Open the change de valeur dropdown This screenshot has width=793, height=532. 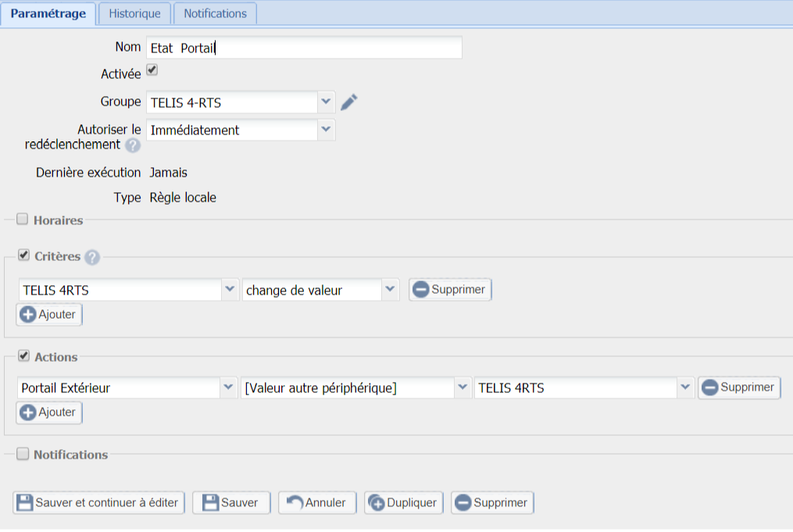click(390, 290)
